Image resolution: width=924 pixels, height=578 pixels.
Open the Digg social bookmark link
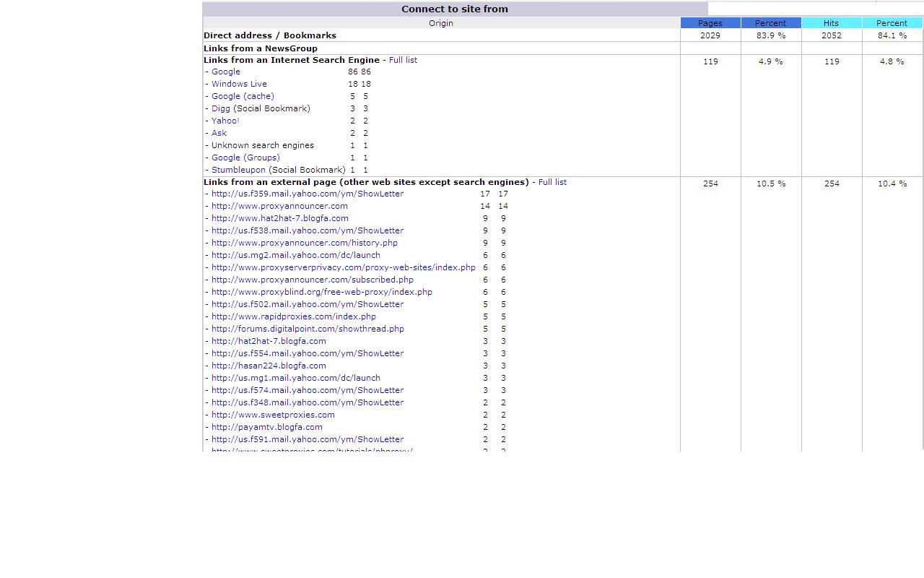click(221, 108)
